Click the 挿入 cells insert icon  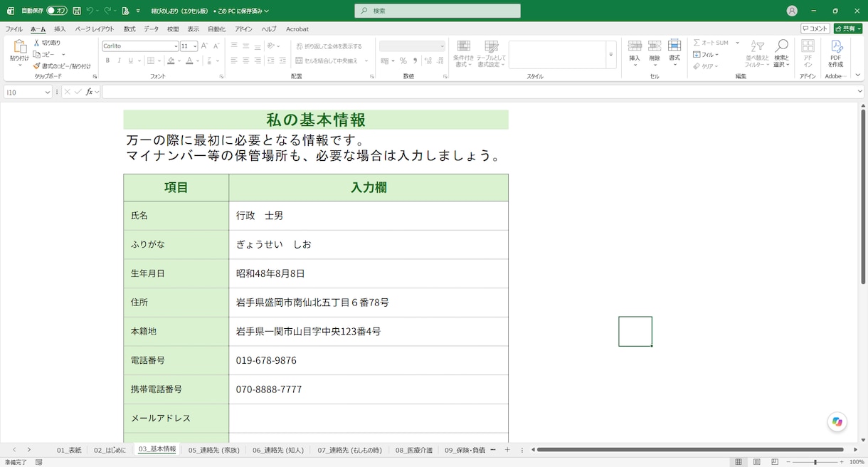(635, 46)
